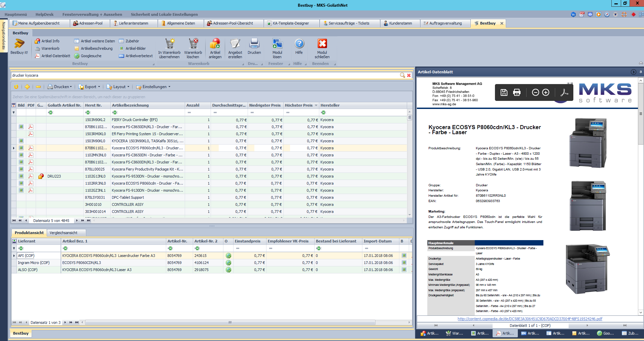Open the Goo... tab in datasheet panel bottom
The image size is (644, 341).
[x=605, y=333]
